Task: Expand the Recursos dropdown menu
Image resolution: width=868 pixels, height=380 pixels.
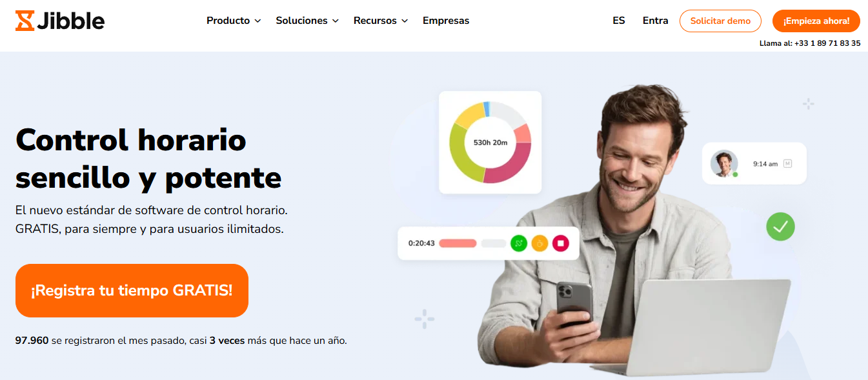Action: pos(381,21)
